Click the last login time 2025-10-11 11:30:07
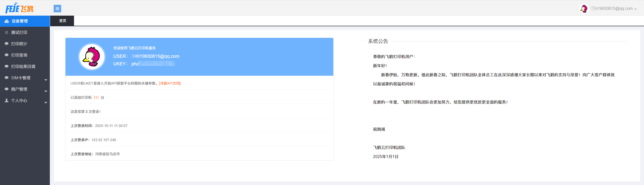Viewport: 644px width, 185px height. click(x=111, y=126)
